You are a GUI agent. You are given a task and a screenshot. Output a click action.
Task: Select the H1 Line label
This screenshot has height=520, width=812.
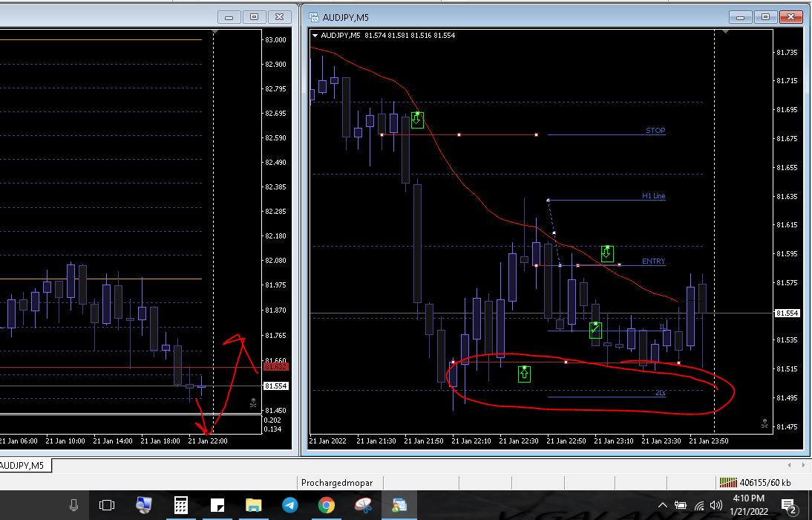654,196
